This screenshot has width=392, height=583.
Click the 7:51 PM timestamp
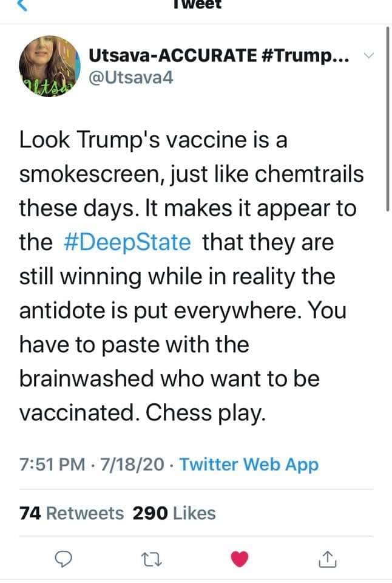coord(52,465)
